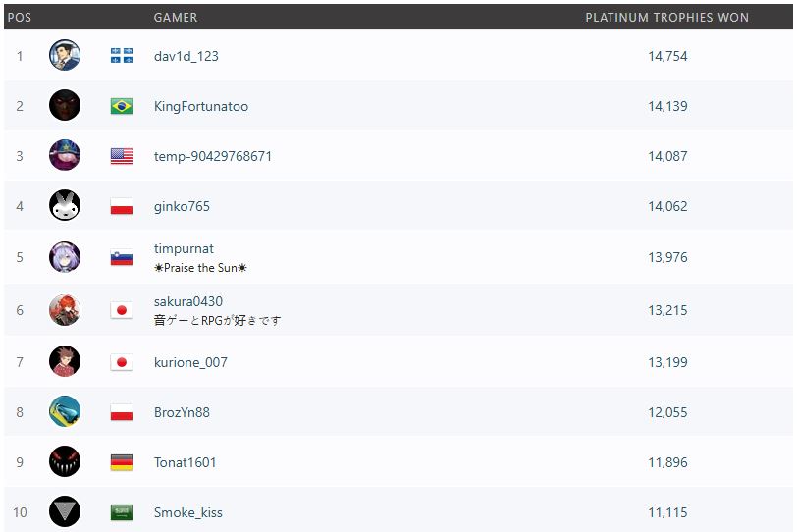Click Smoke_kiss's triangle avatar
The image size is (797, 532).
pos(65,511)
